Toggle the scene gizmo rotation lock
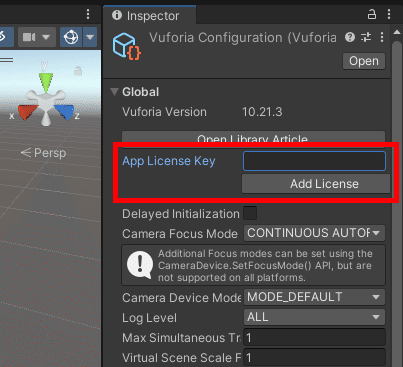 pos(78,70)
